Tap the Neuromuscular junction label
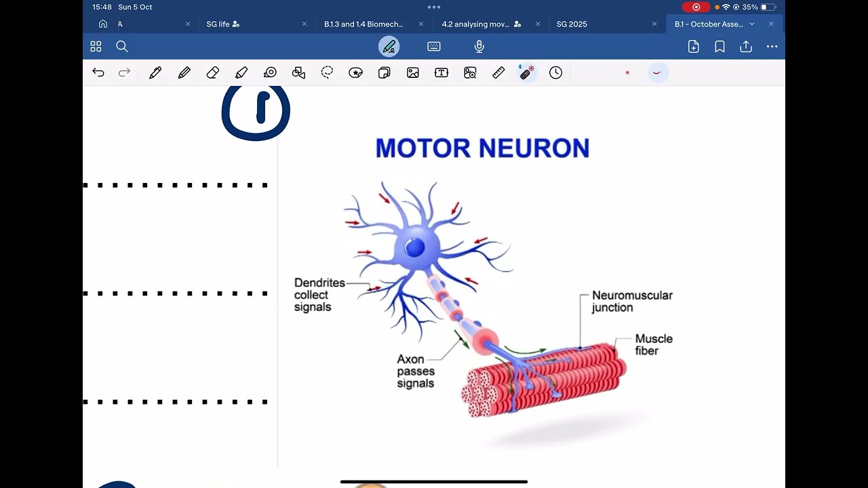 coord(632,302)
